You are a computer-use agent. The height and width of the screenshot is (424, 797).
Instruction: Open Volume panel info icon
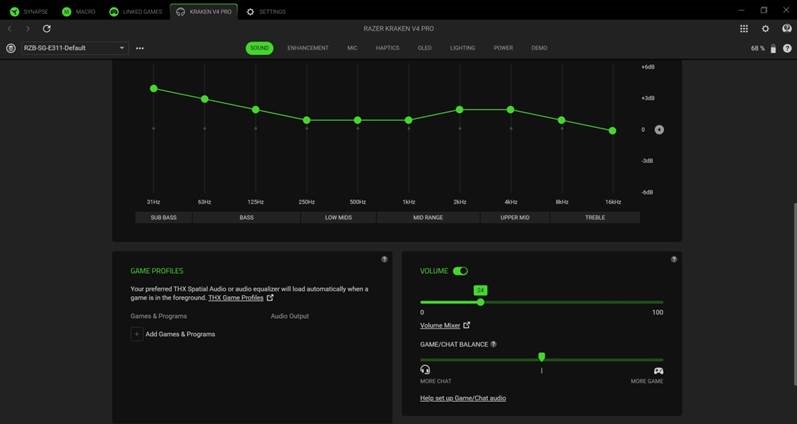tap(674, 259)
